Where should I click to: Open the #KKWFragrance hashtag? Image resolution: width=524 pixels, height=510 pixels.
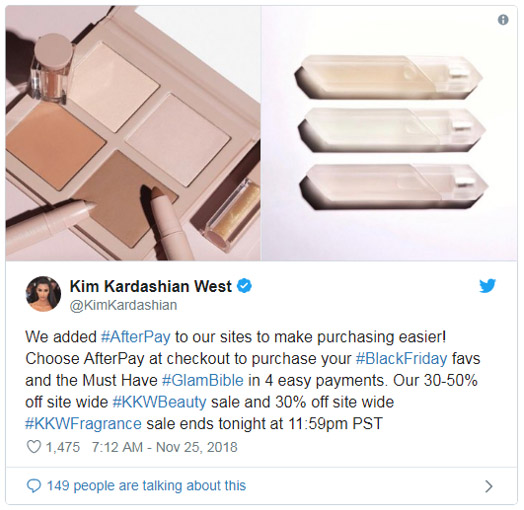pyautogui.click(x=84, y=424)
